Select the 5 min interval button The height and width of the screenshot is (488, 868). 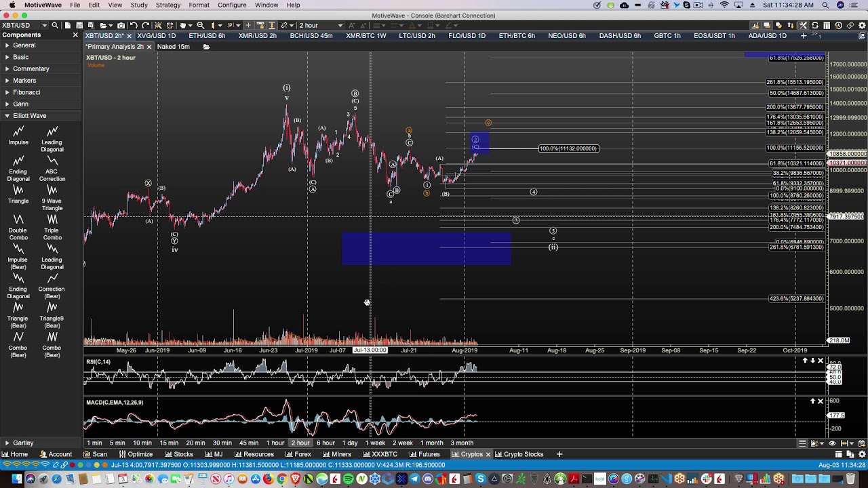117,443
